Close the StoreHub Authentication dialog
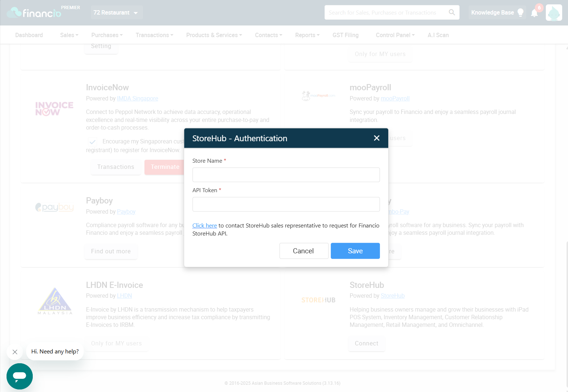 [377, 138]
